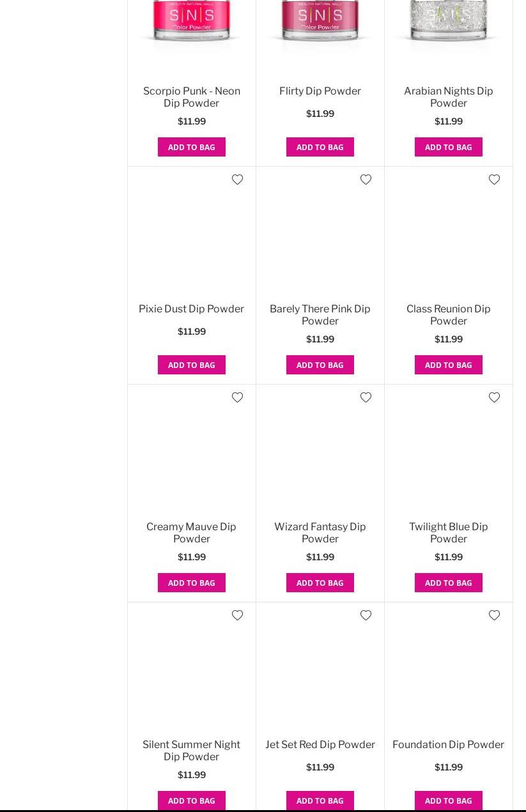Screen dimensions: 526x812
Task: Add Arabian Nights Dip Powder to bag
Action: (448, 147)
